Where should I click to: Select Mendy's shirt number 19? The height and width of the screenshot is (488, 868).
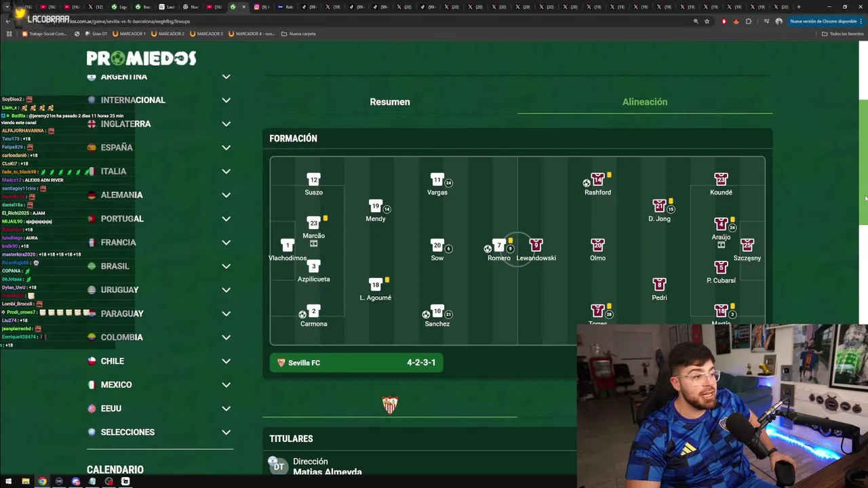[x=375, y=206]
